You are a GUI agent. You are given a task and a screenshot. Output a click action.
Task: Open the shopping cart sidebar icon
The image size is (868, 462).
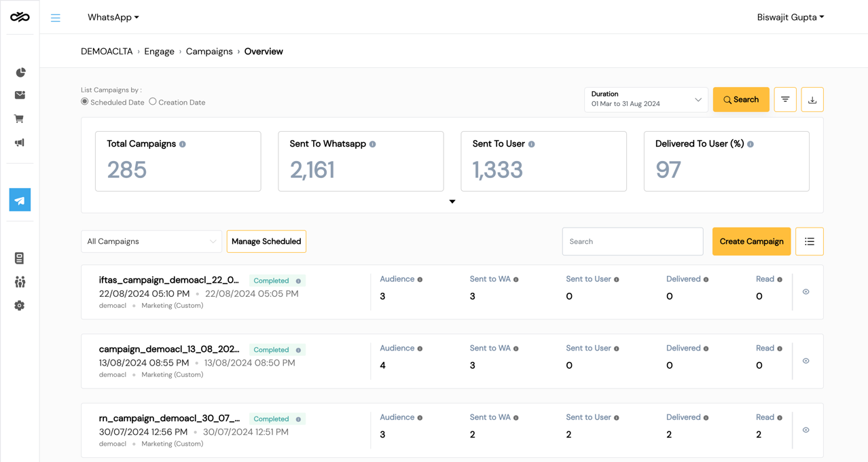pyautogui.click(x=19, y=119)
